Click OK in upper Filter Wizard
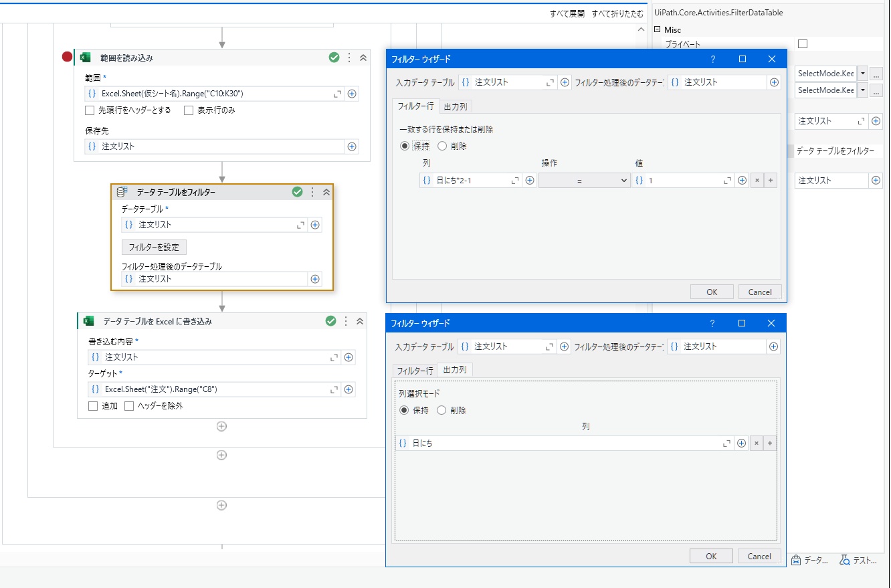 click(x=712, y=292)
